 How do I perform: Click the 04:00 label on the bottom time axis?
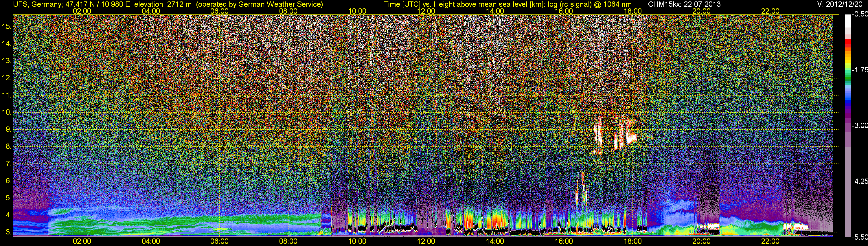tap(151, 241)
